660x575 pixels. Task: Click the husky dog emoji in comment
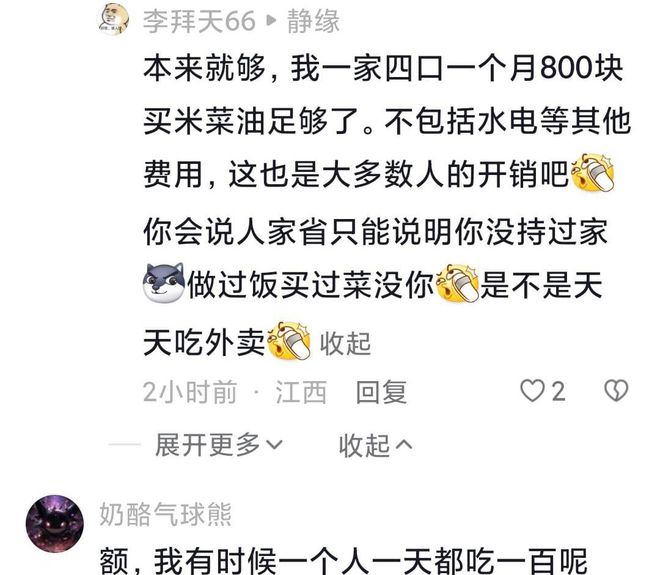coord(164,283)
